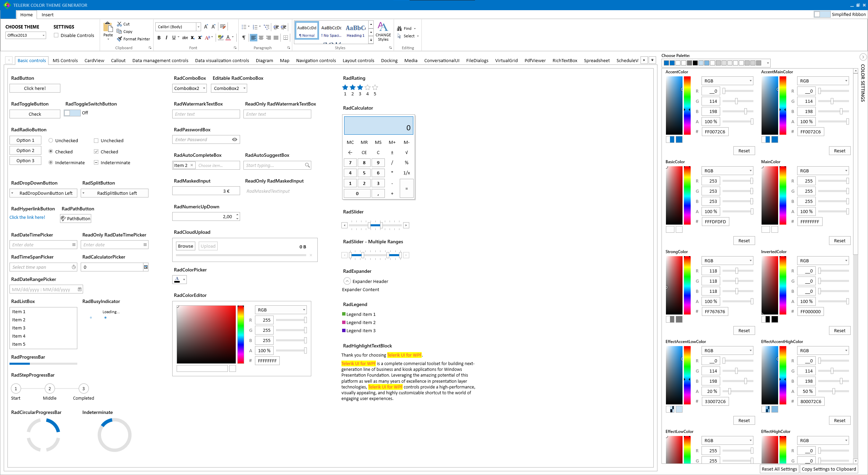Click the AccentColor hue strip
Screen dimensions: 868x475
pyautogui.click(x=687, y=106)
